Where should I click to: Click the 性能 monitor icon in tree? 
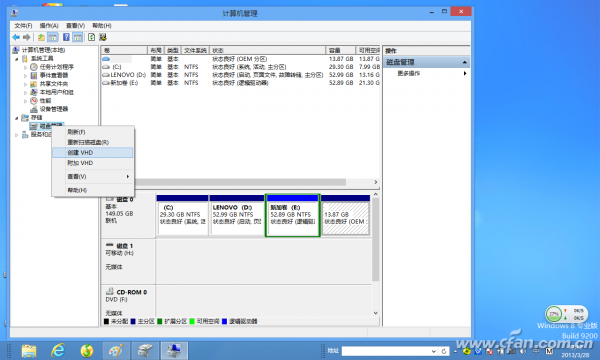(x=34, y=101)
